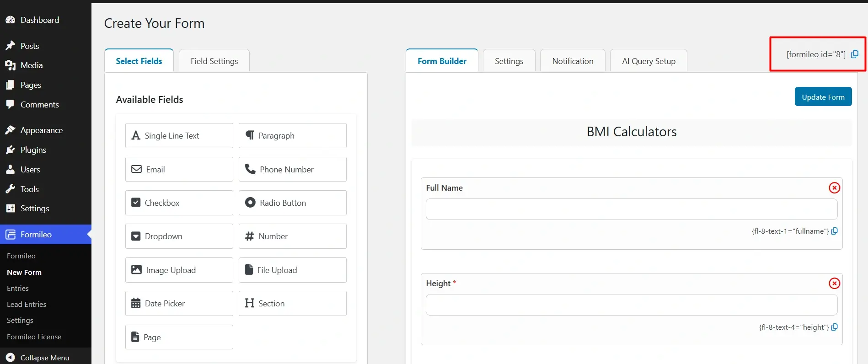Open the Field Settings tab
Viewport: 868px width, 364px height.
(x=214, y=61)
